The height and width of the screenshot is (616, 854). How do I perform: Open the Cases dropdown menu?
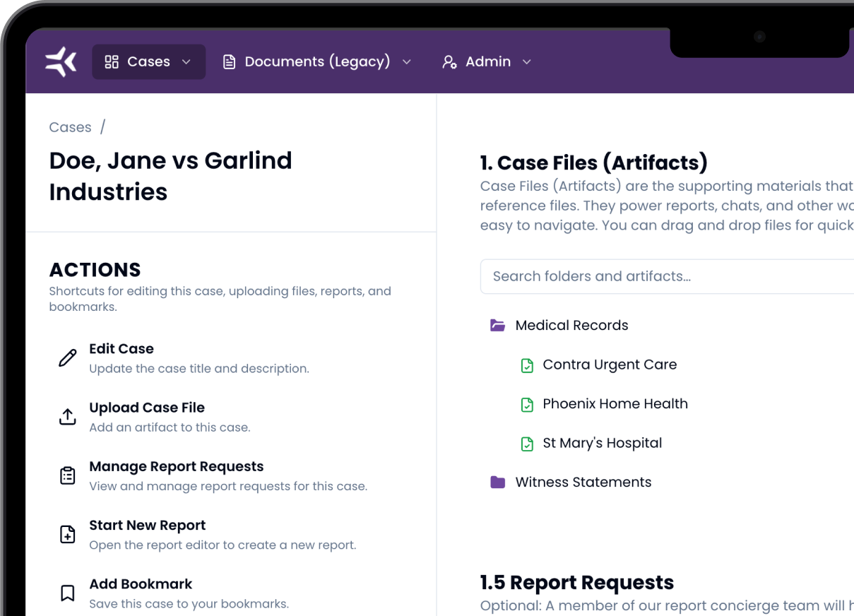click(x=148, y=62)
